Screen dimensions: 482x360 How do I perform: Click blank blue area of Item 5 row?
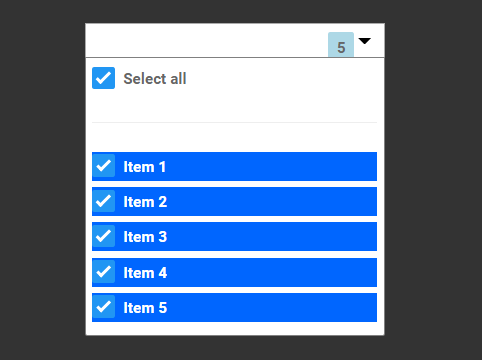click(272, 308)
